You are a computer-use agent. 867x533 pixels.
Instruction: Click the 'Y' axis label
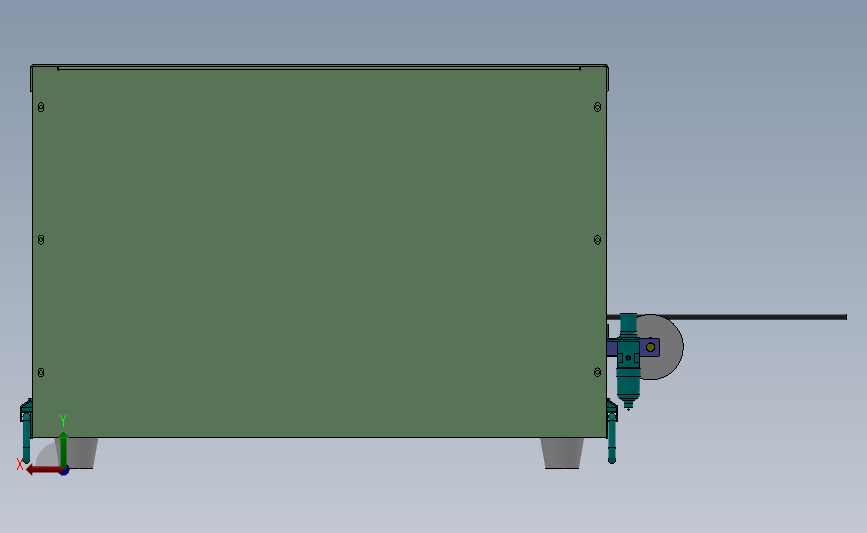tap(63, 421)
